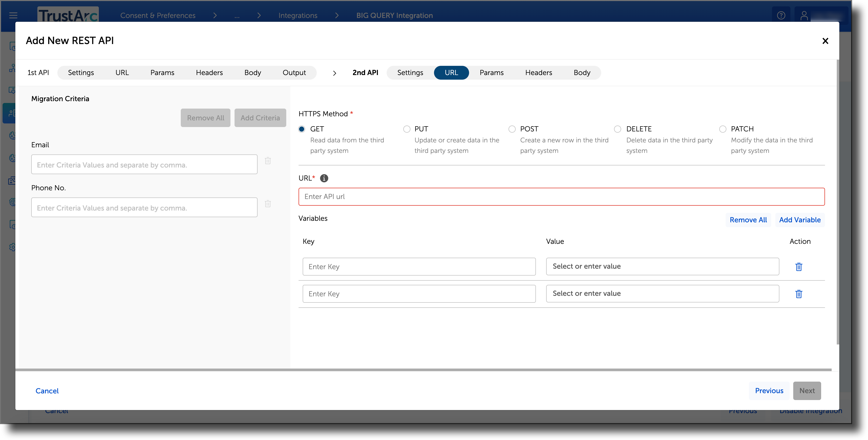Screen dimensions: 868x440
Task: Click the Email criteria values input
Action: click(x=144, y=164)
